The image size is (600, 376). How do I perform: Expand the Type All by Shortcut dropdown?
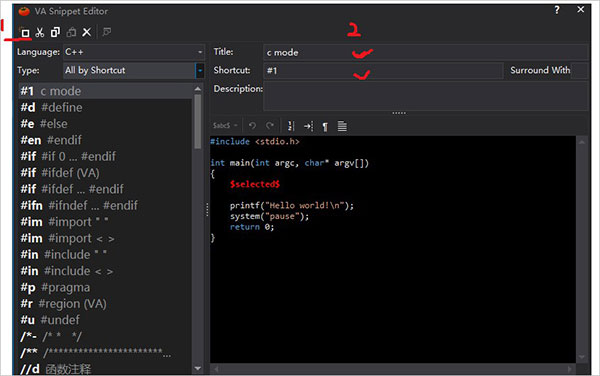click(134, 70)
